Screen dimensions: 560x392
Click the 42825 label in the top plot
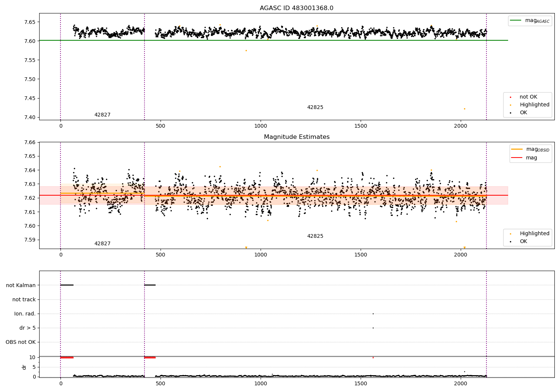click(315, 107)
